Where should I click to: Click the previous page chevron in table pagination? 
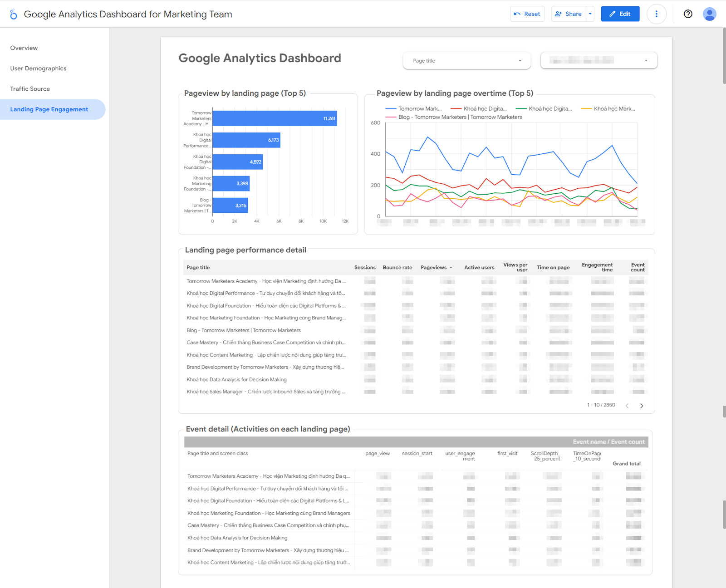click(627, 405)
